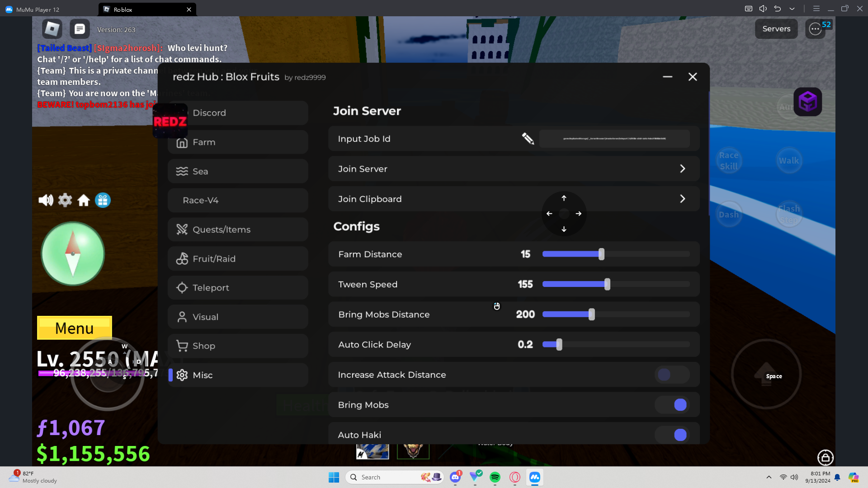
Task: Adjust the Bring Mobs Distance slider
Action: coord(616,314)
